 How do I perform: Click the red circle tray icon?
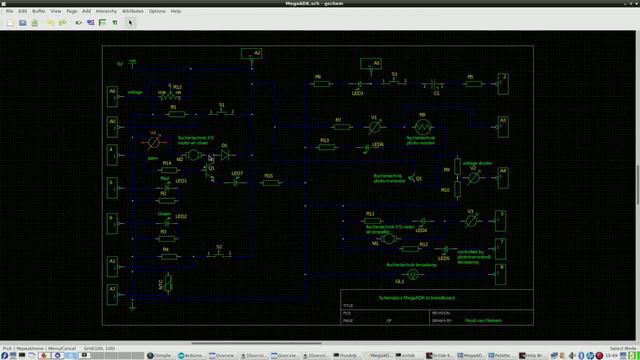[x=599, y=356]
